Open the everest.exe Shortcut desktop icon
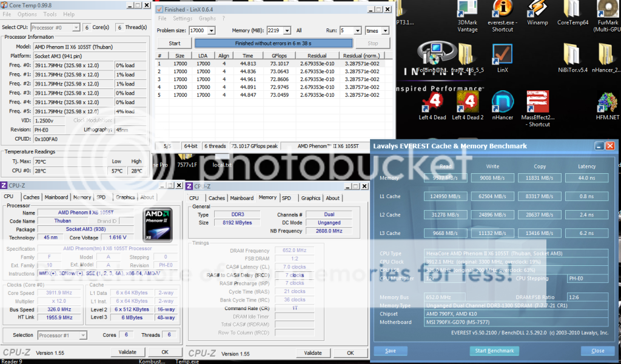The height and width of the screenshot is (364, 621). tap(503, 16)
